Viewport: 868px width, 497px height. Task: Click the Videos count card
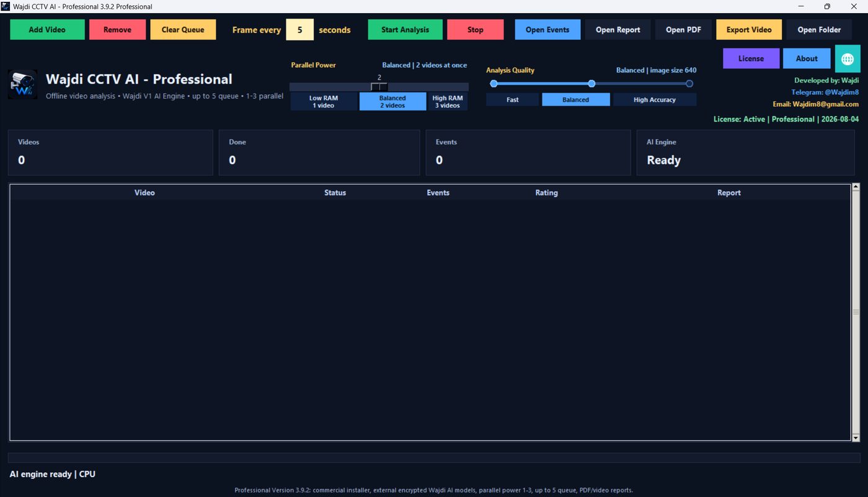pos(110,153)
